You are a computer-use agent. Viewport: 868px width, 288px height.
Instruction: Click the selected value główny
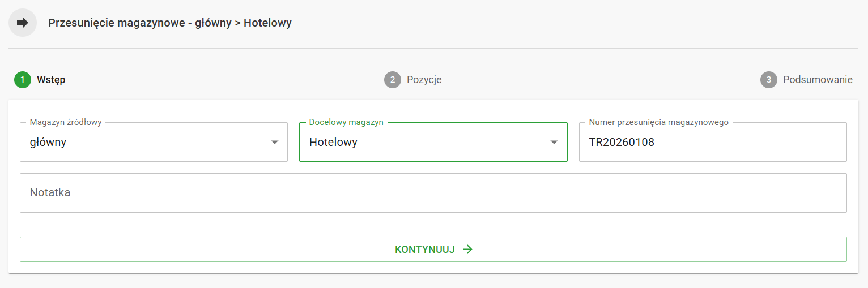click(48, 143)
